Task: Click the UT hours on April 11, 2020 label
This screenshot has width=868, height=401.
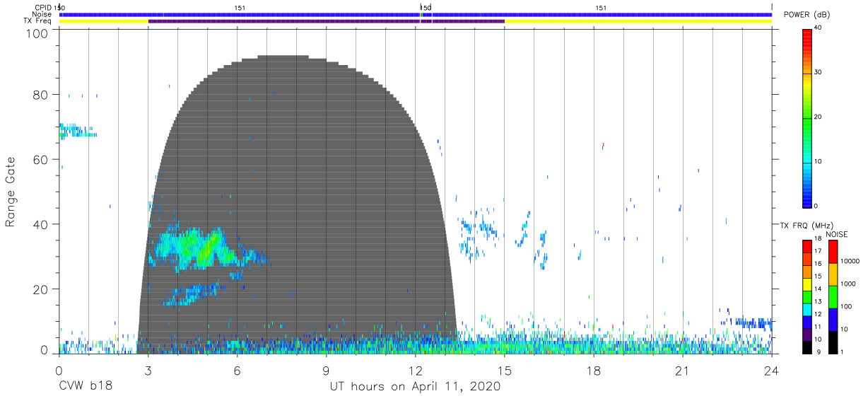Action: [415, 387]
